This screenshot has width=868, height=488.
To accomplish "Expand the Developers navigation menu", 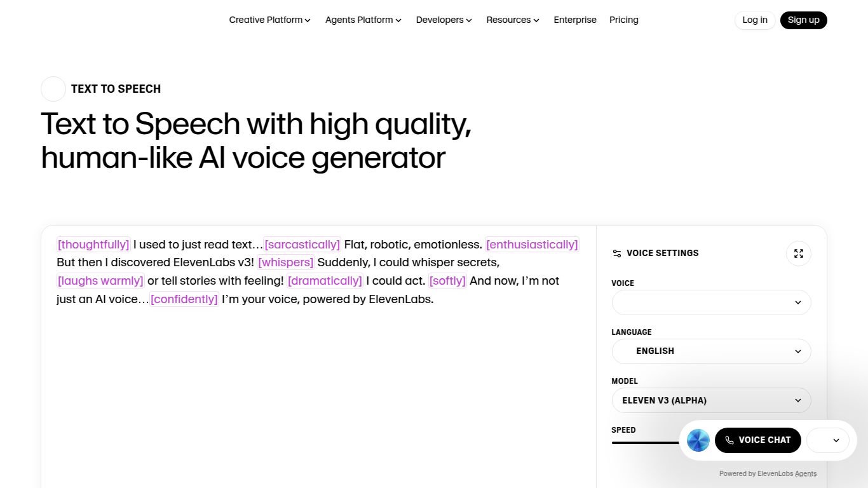I will pyautogui.click(x=443, y=20).
